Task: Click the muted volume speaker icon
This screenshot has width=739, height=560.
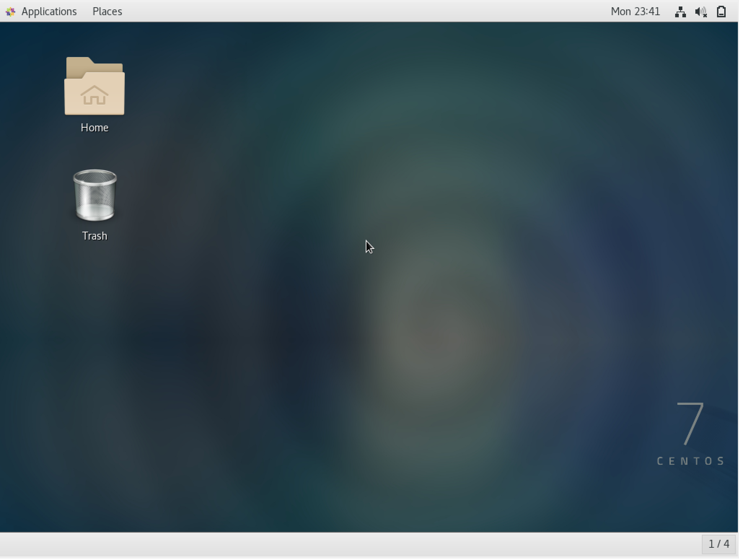Action: click(x=701, y=12)
